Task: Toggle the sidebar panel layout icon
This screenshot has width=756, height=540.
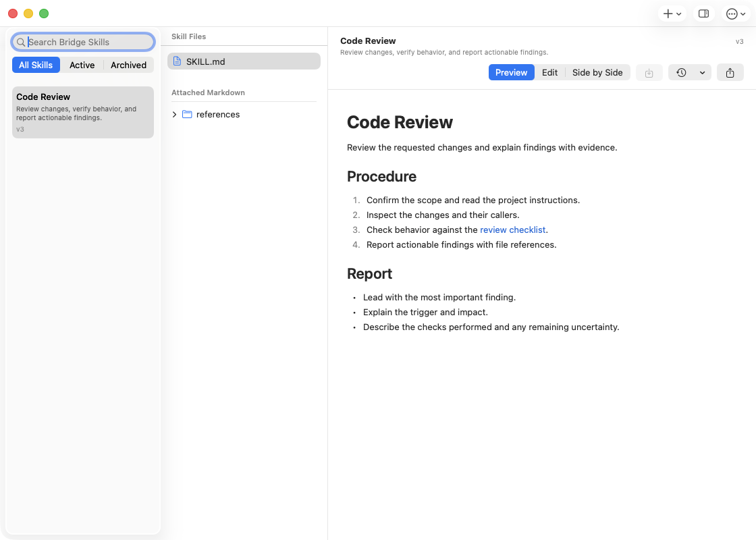Action: point(703,13)
